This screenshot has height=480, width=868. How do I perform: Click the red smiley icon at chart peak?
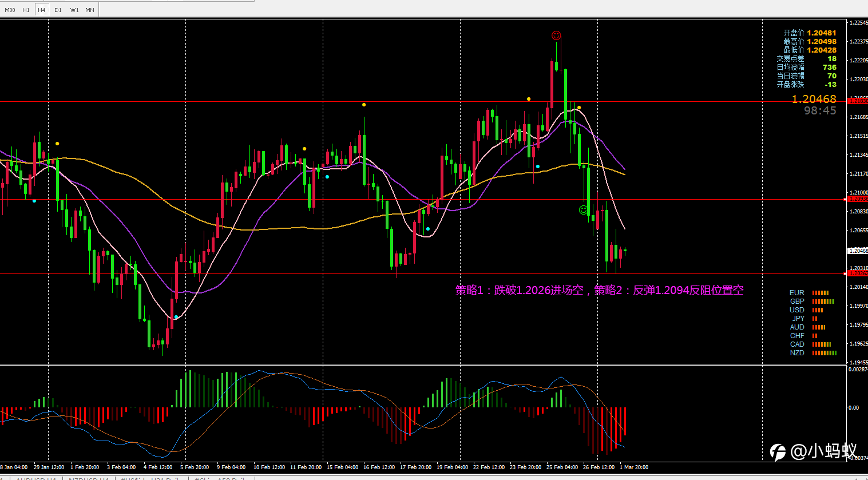pos(556,35)
